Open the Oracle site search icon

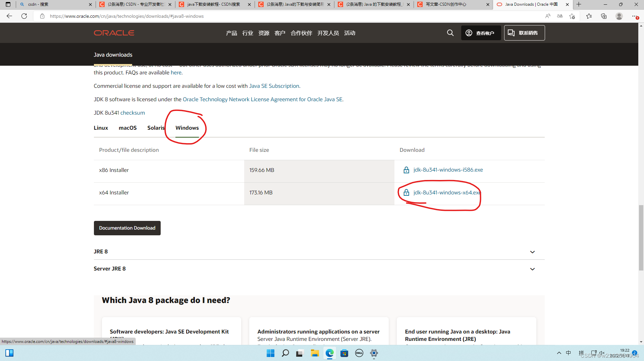pos(450,33)
